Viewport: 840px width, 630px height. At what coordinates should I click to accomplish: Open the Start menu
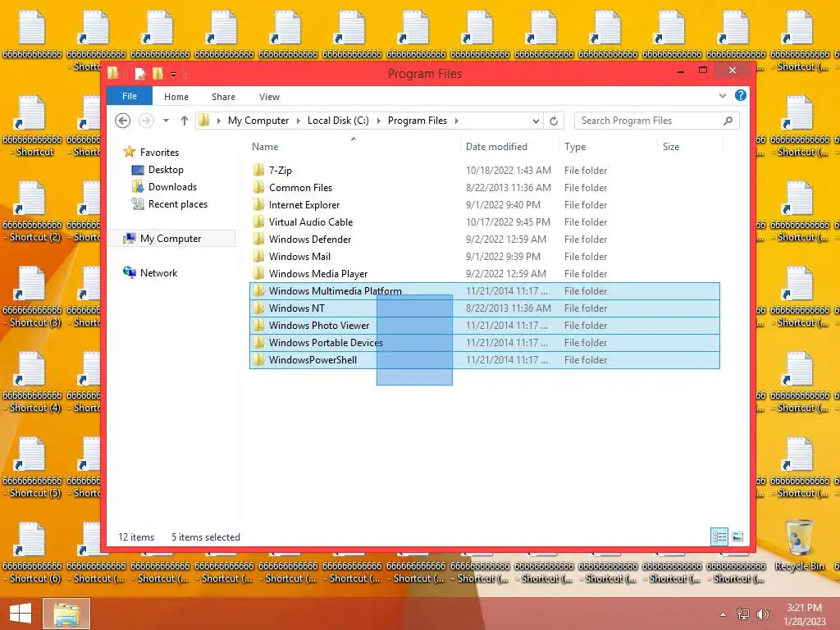click(x=20, y=614)
